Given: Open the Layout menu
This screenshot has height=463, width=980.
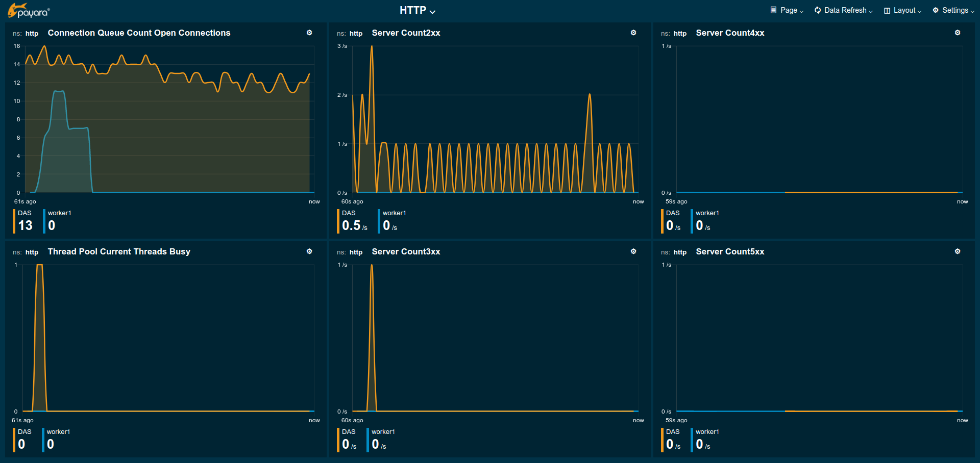Looking at the screenshot, I should click(x=902, y=10).
